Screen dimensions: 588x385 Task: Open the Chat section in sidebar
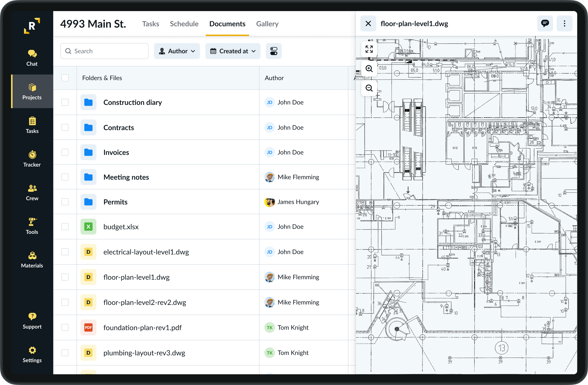tap(32, 57)
